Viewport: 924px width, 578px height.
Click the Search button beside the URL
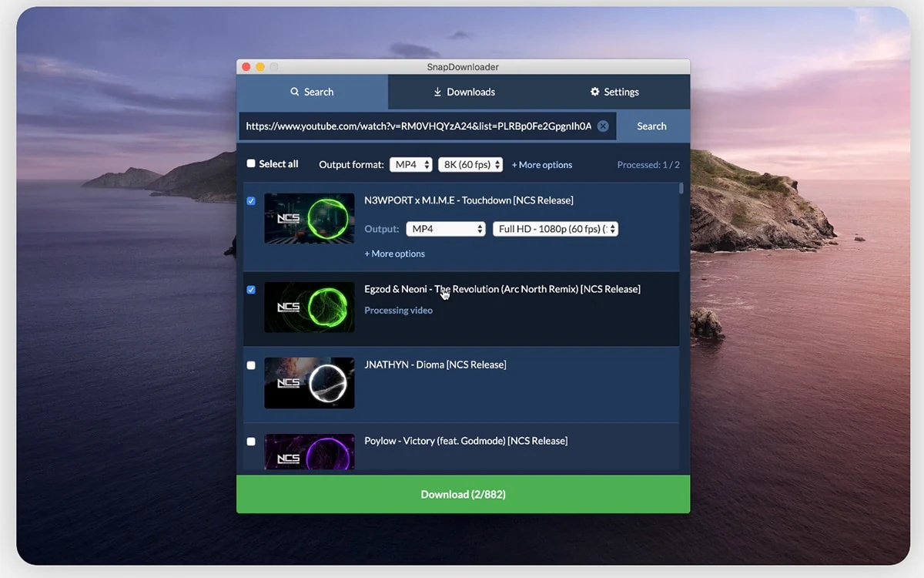click(x=651, y=126)
